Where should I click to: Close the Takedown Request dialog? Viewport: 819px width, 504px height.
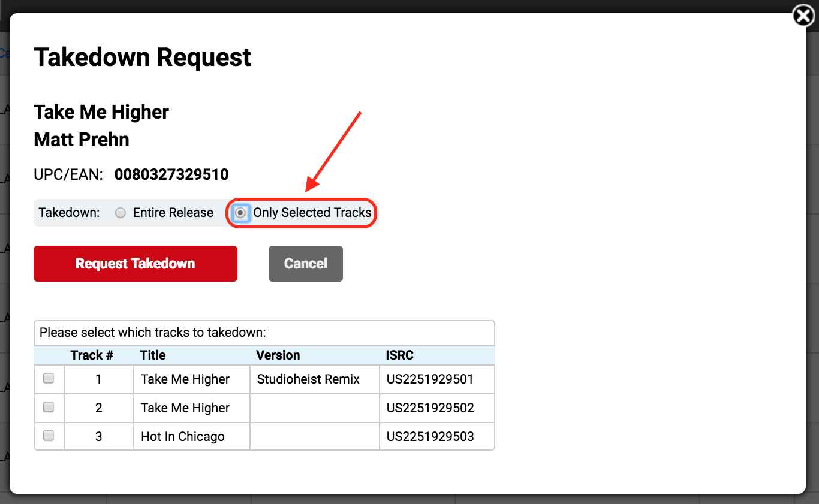click(803, 16)
